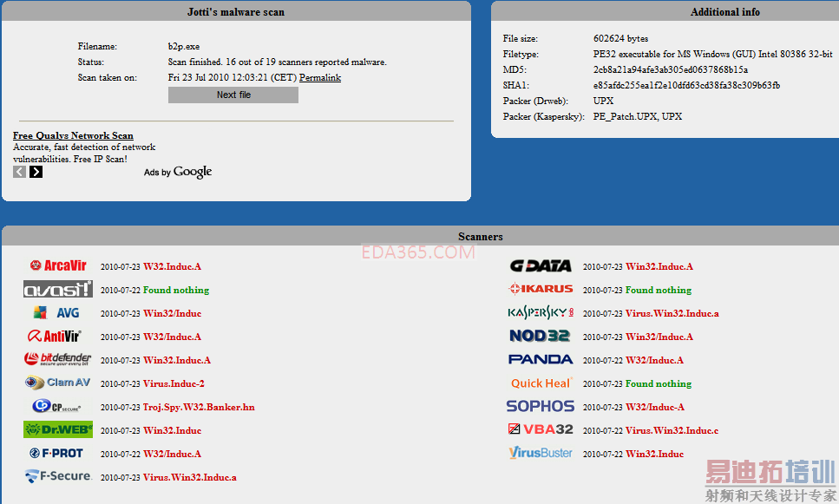Screen dimensions: 839x504
Task: Open the Permalink link
Action: (x=320, y=77)
